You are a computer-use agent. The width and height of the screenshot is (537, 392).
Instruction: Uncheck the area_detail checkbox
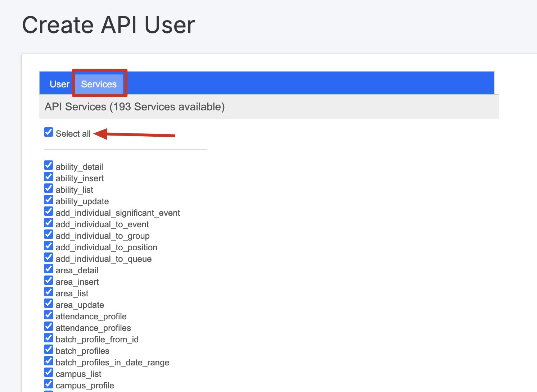pyautogui.click(x=49, y=269)
